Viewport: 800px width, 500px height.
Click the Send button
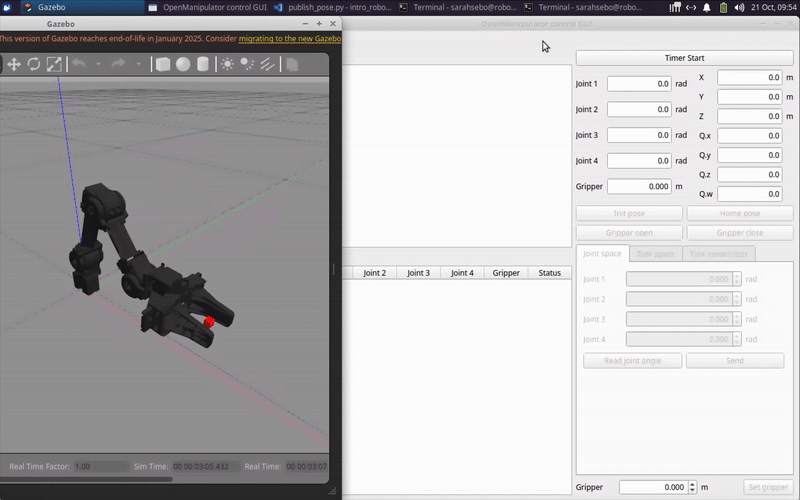click(735, 361)
